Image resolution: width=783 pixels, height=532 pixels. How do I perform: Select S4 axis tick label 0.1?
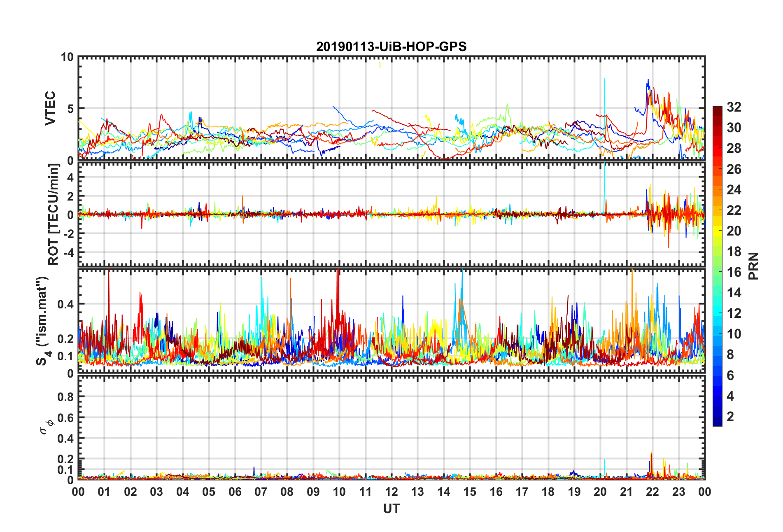click(66, 356)
